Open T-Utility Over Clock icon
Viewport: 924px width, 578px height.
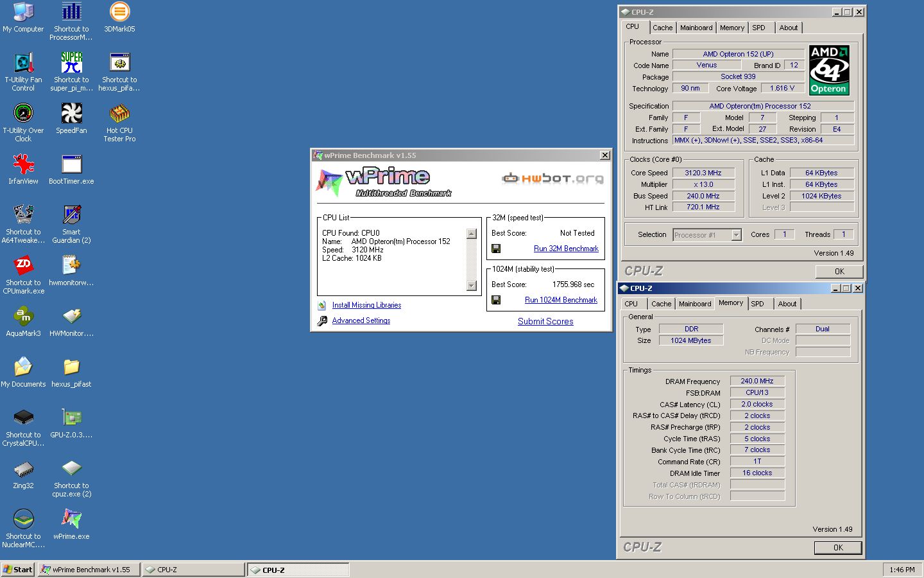click(23, 113)
